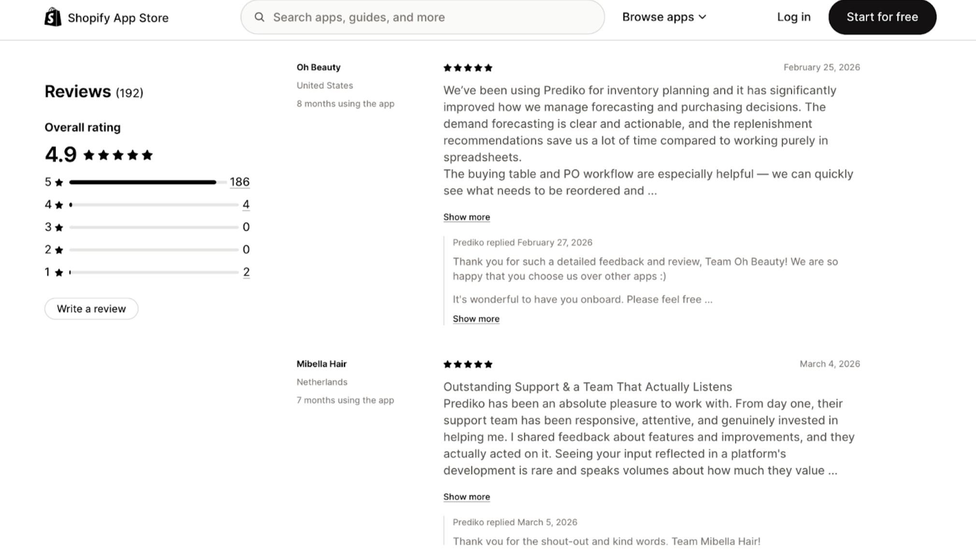Expand Oh Beauty review with Show more

(466, 217)
